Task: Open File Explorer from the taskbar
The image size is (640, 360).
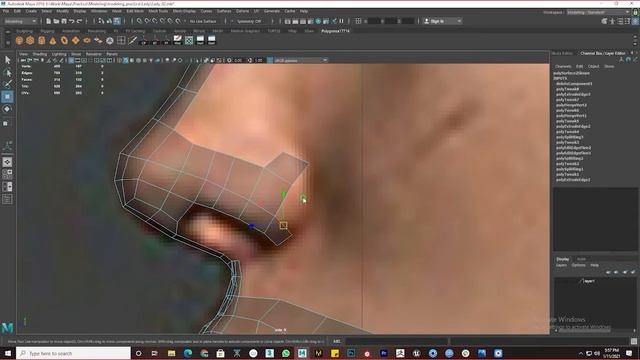Action: point(171,353)
